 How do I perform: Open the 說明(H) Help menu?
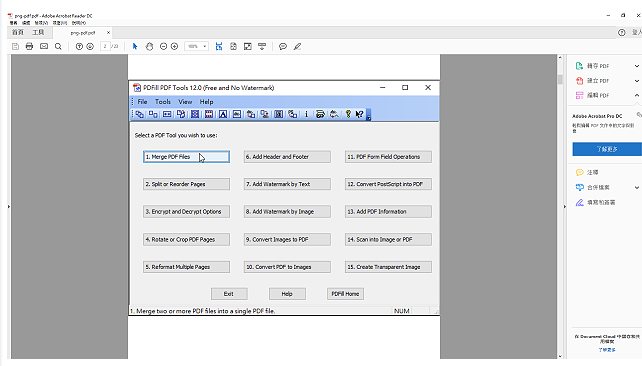click(x=79, y=23)
